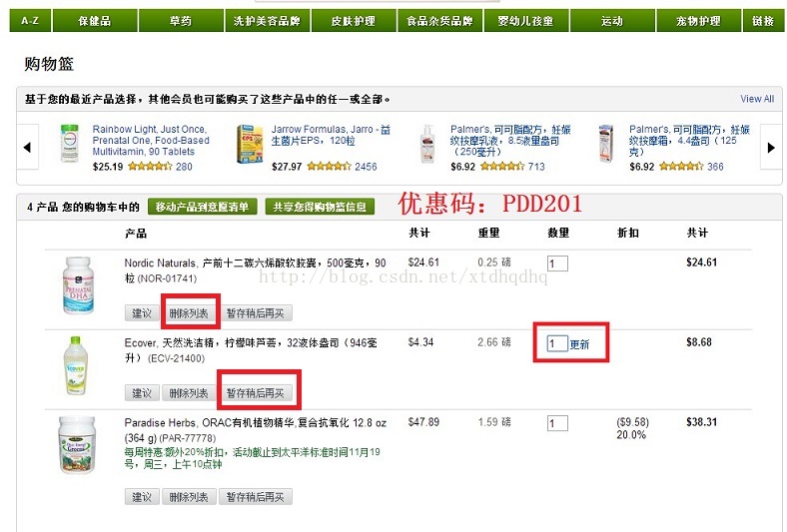This screenshot has height=532, width=787.
Task: Click 更新 link beside Ecover quantity
Action: [579, 344]
